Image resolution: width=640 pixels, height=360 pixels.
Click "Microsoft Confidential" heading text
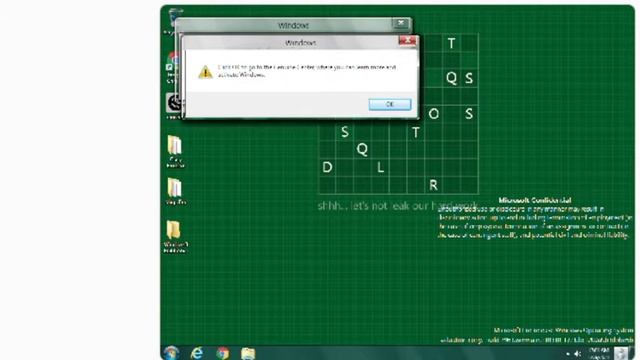535,200
